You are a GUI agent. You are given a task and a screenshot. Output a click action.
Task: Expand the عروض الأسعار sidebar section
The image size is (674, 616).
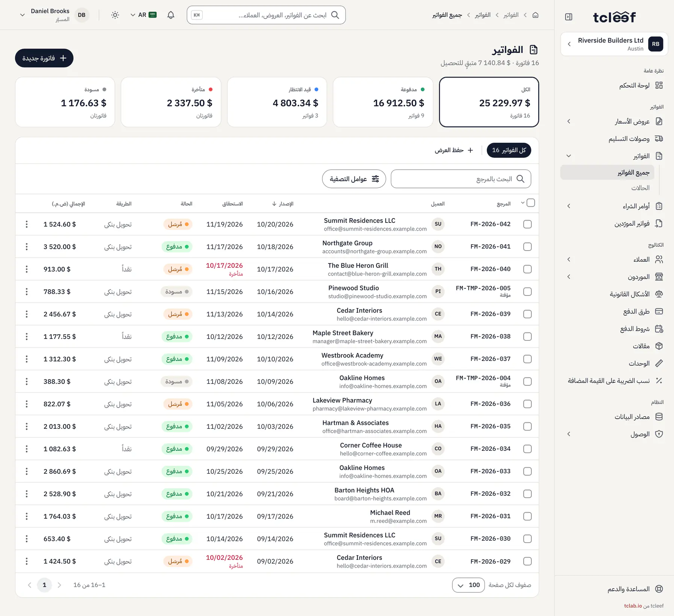(569, 121)
